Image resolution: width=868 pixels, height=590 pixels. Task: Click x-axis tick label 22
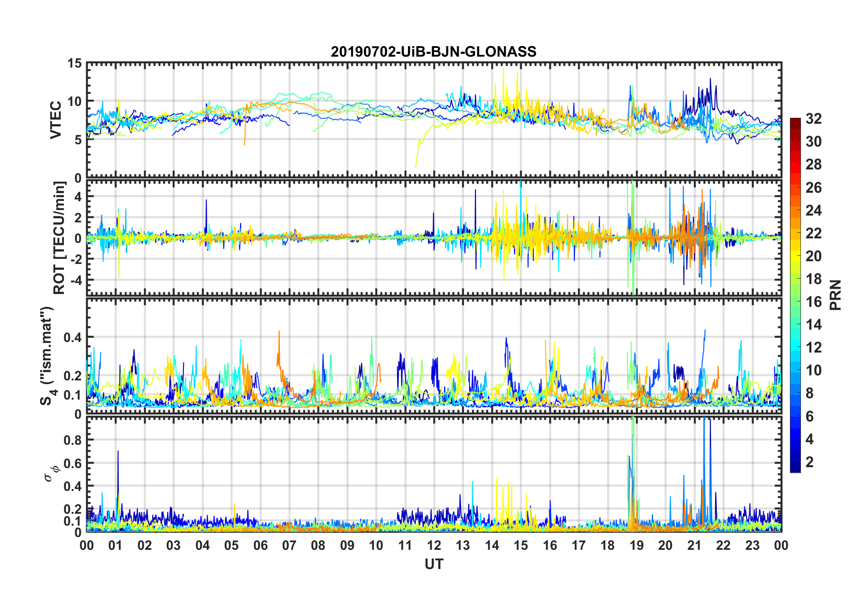coord(723,545)
